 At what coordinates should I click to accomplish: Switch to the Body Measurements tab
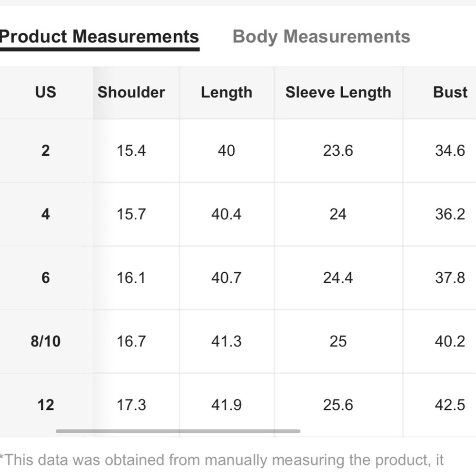pyautogui.click(x=321, y=37)
